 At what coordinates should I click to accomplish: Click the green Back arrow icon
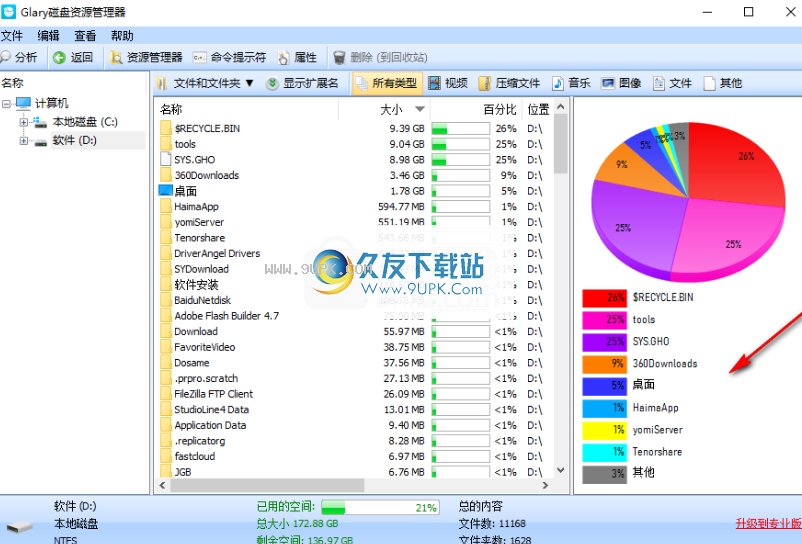point(59,57)
